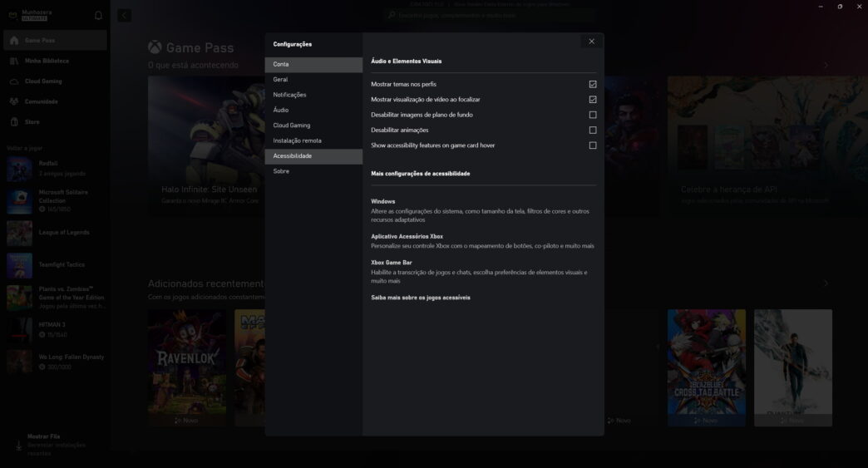This screenshot has width=868, height=468.
Task: Open Microsoft Solitaire Collection in the recent list
Action: 56,201
